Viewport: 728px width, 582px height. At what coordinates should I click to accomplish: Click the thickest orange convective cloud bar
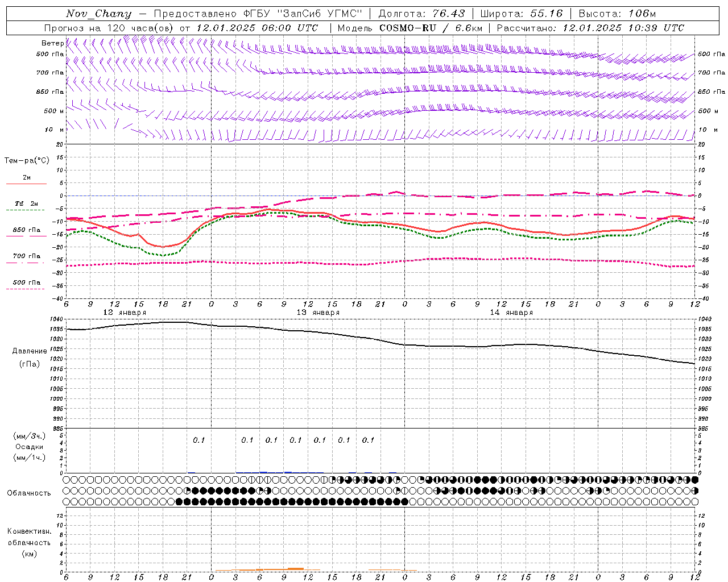295,569
